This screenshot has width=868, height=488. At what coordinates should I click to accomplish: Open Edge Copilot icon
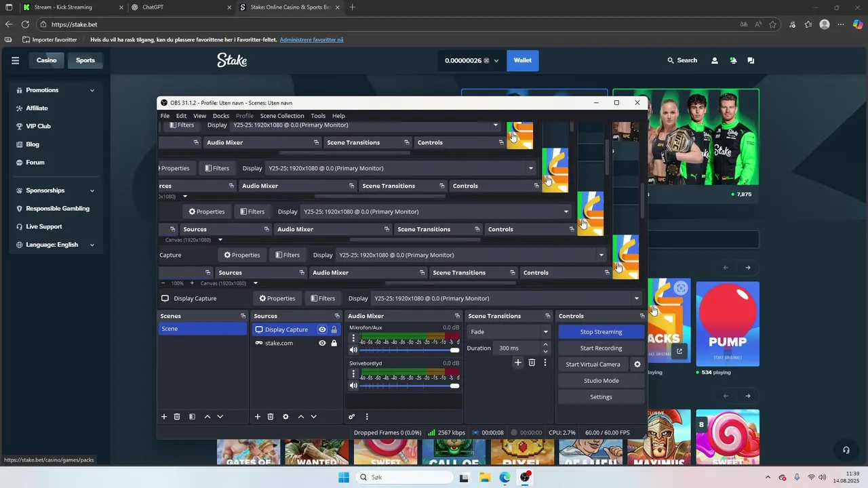(857, 24)
